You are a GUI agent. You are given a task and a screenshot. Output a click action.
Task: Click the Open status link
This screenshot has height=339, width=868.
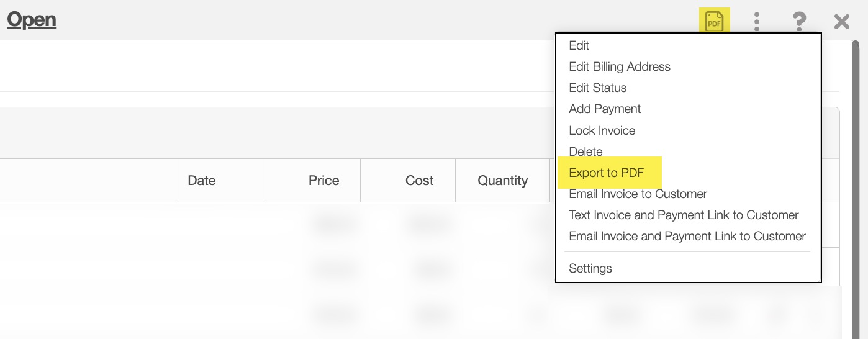32,20
